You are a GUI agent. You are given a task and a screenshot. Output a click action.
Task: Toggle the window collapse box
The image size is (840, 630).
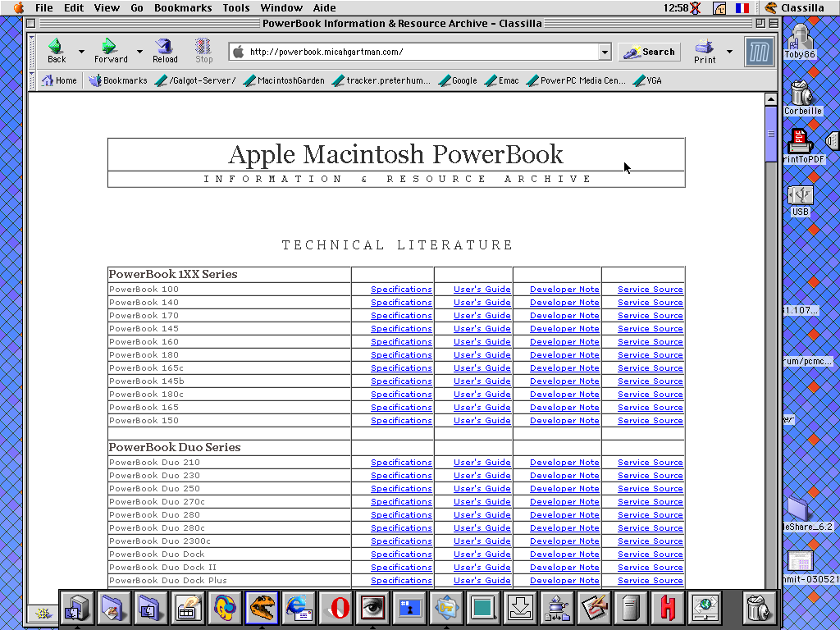tap(774, 23)
